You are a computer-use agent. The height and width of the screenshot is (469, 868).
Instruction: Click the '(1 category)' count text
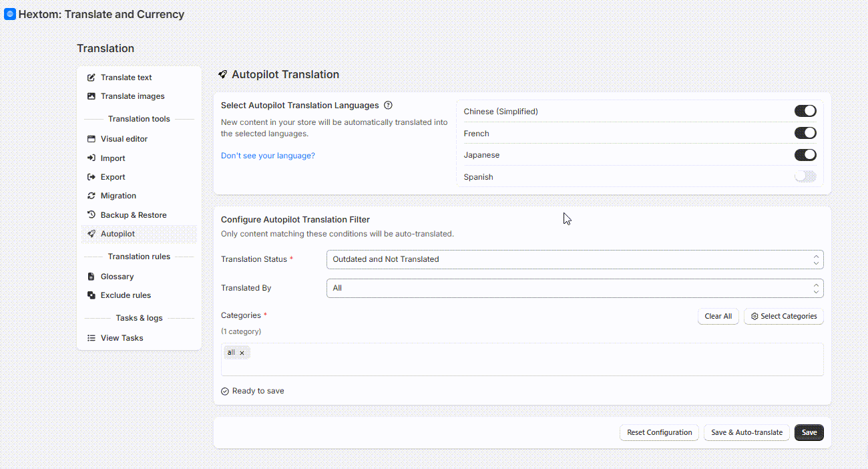(241, 331)
